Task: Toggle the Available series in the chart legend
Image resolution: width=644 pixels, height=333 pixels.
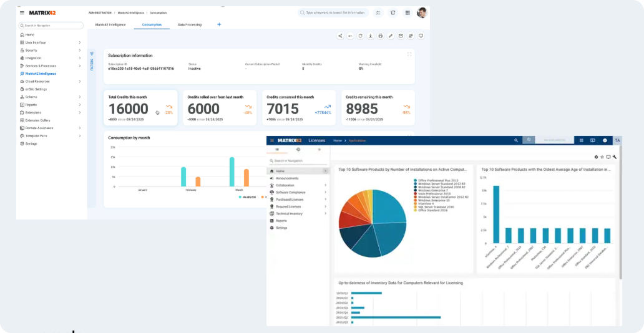Action: pyautogui.click(x=248, y=196)
